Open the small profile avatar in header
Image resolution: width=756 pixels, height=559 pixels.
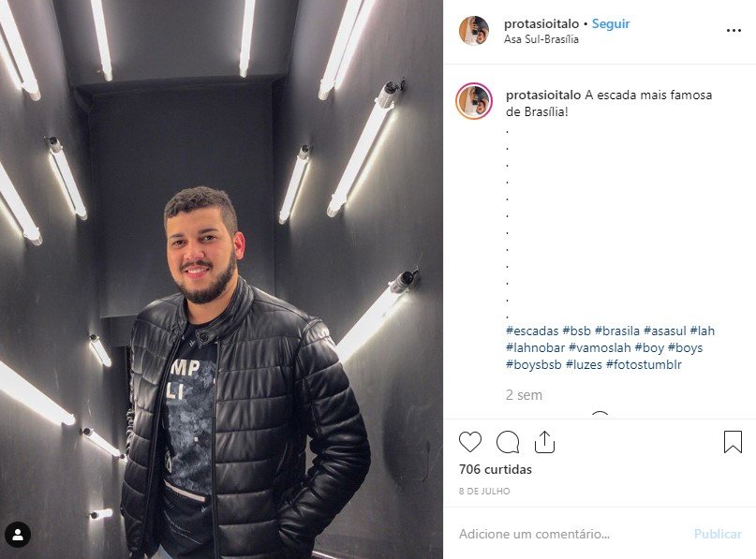click(473, 30)
